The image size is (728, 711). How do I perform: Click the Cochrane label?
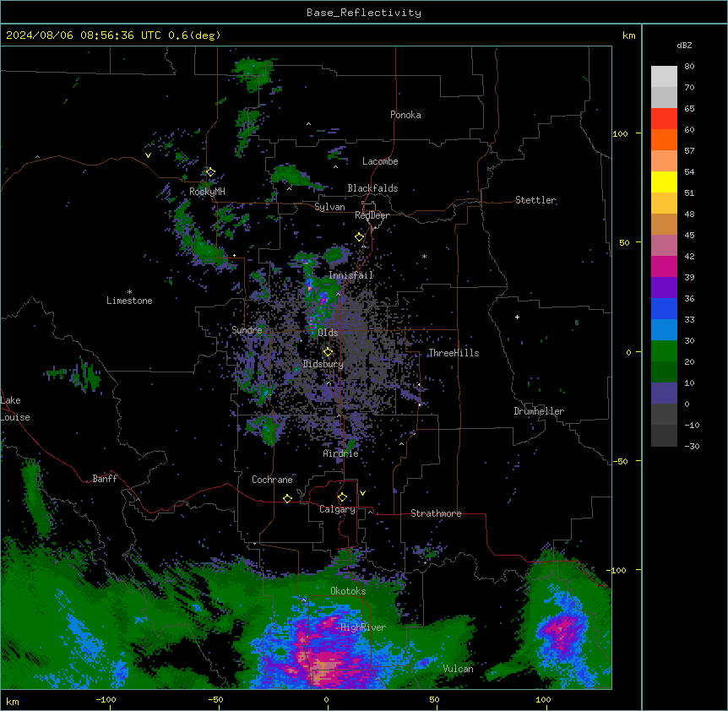pyautogui.click(x=272, y=480)
